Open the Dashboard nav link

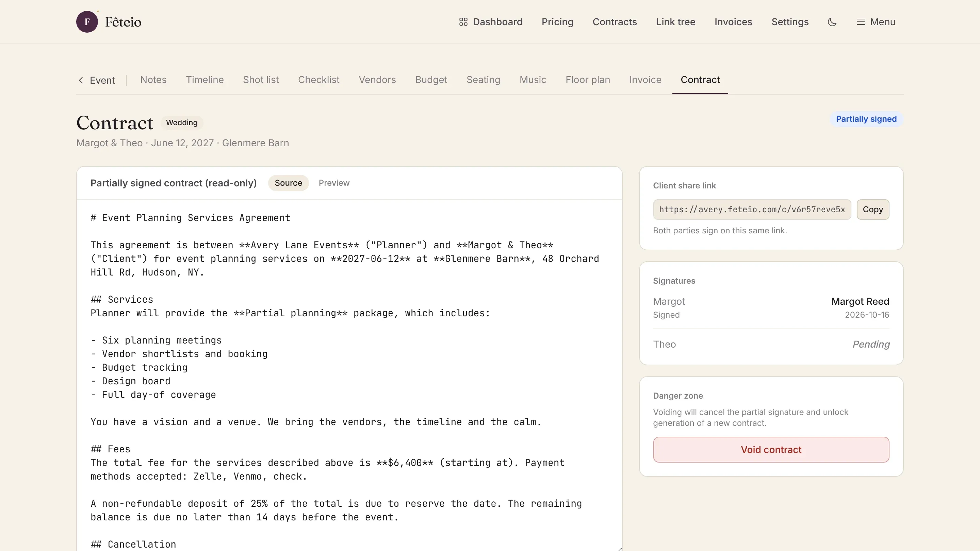(x=490, y=22)
